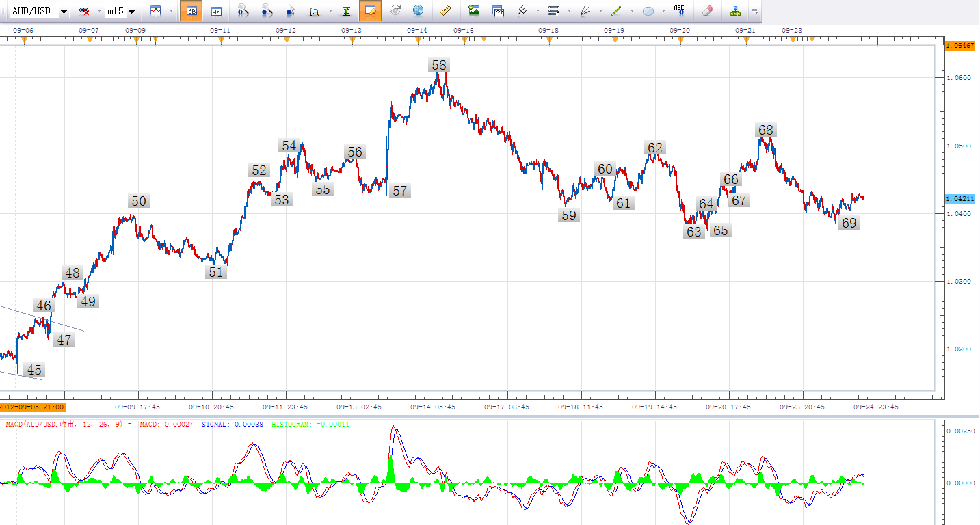Viewport: 980px width, 525px height.
Task: Select the vertical zoom magnifier tool
Action: 315,11
